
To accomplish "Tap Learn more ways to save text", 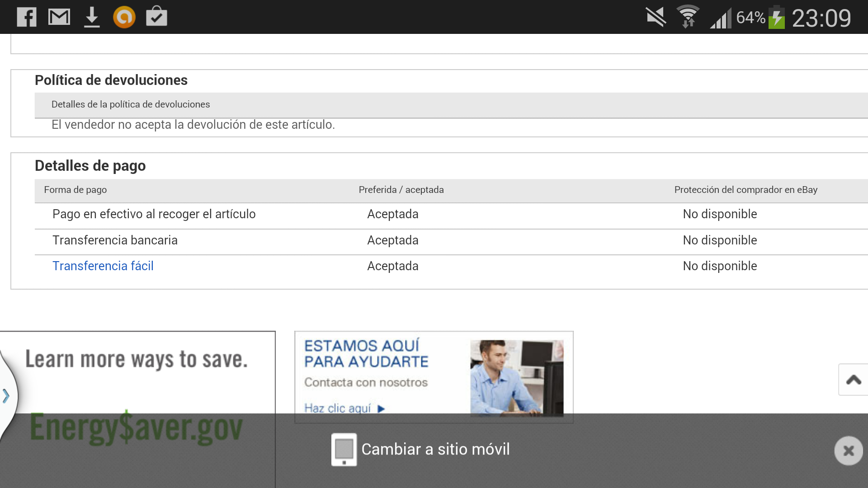I will click(137, 360).
